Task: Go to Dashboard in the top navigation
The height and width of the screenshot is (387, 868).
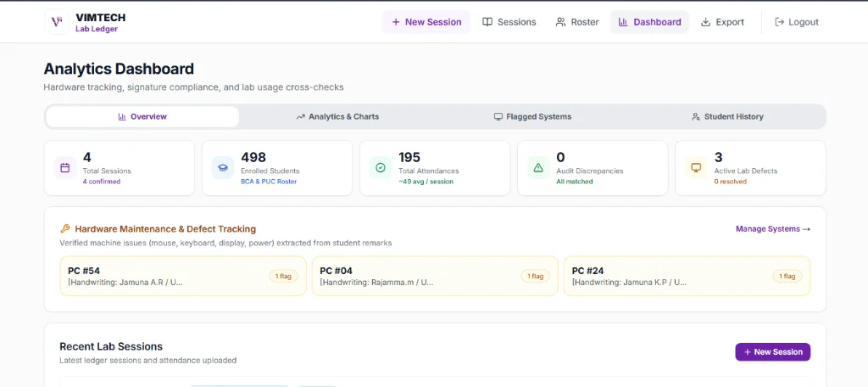Action: coord(650,22)
